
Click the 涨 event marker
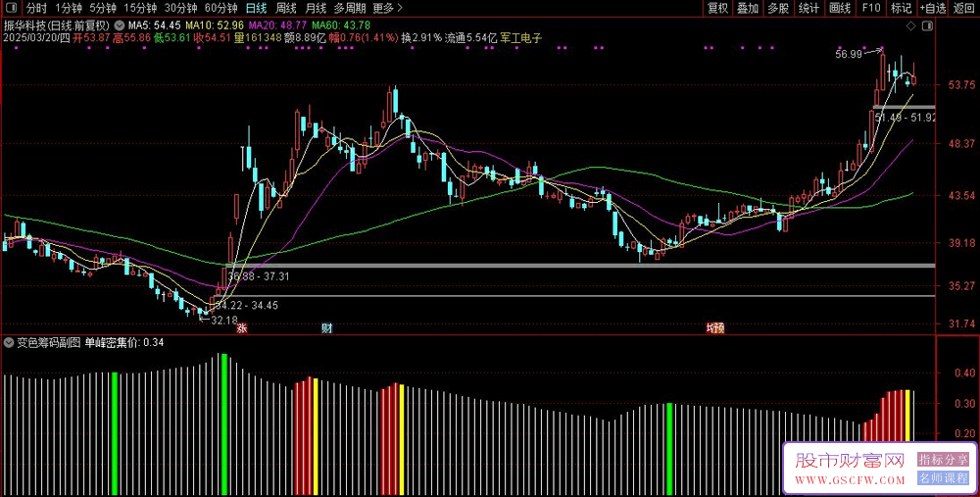[x=241, y=328]
